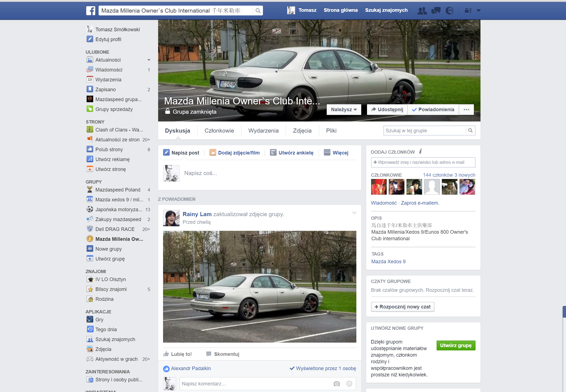
Task: Click the Rozpocznij nowy czat button
Action: [x=402, y=307]
